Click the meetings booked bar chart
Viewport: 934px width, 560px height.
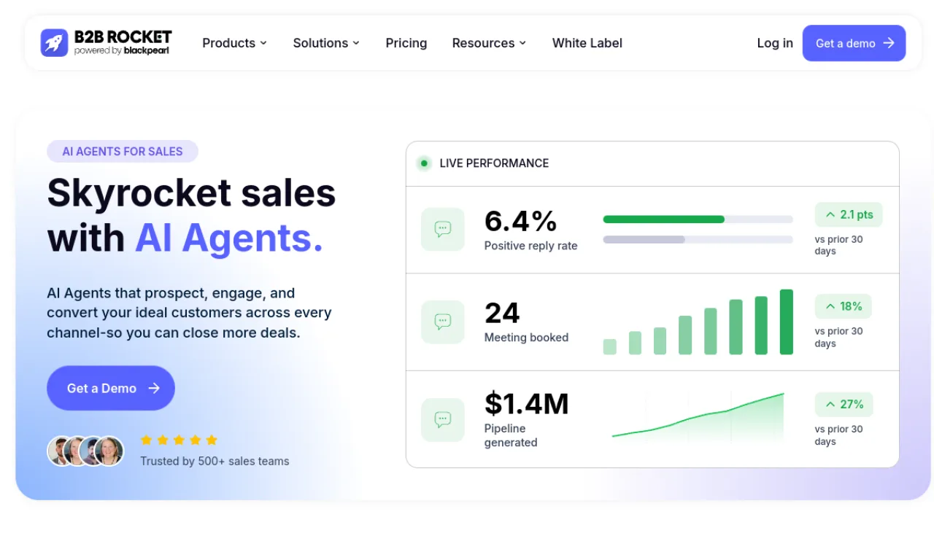[698, 322]
